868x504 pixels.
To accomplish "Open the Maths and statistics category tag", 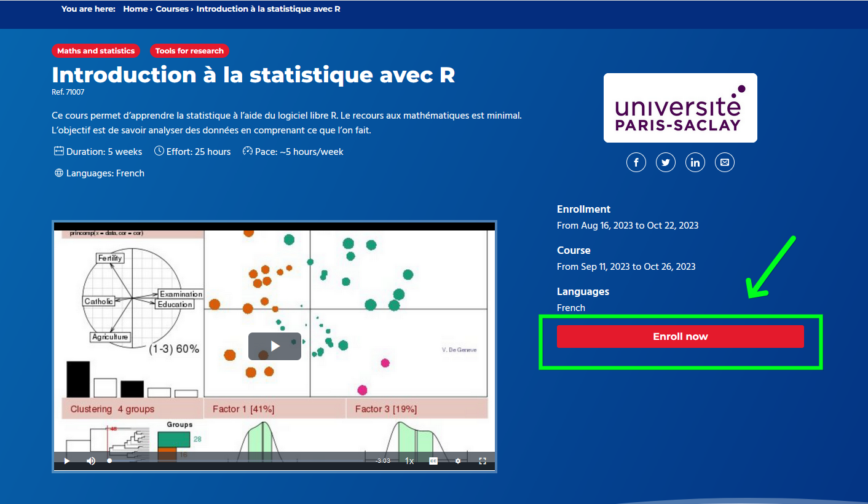I will (96, 51).
